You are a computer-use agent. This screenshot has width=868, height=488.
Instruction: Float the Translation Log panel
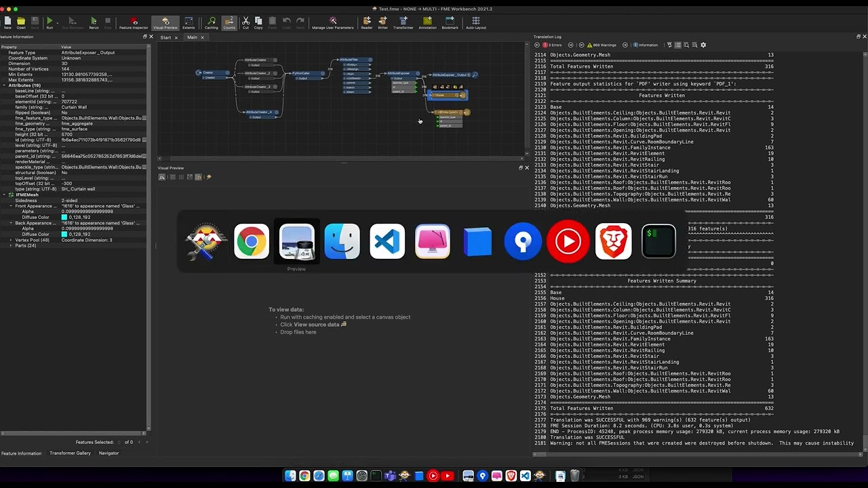click(x=859, y=37)
